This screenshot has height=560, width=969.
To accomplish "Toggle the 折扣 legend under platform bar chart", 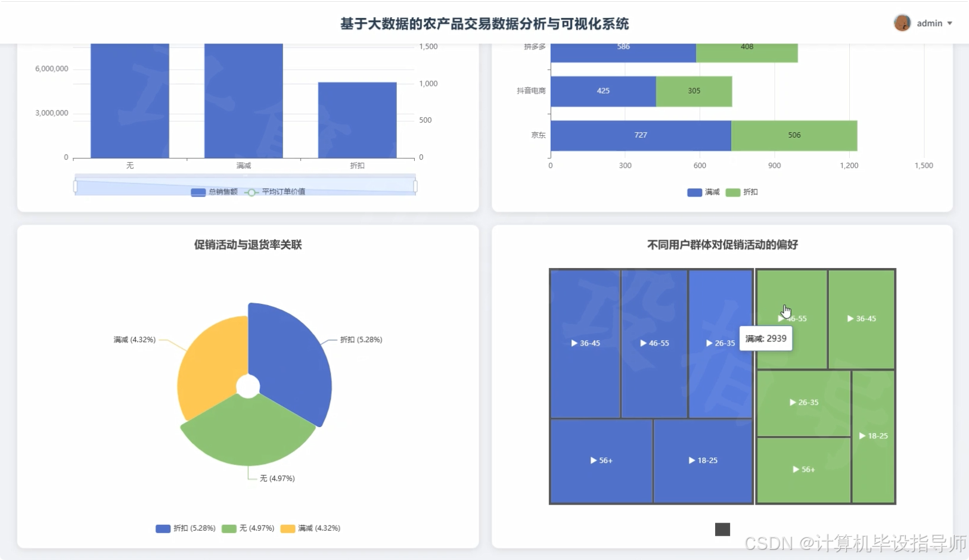I will [742, 192].
